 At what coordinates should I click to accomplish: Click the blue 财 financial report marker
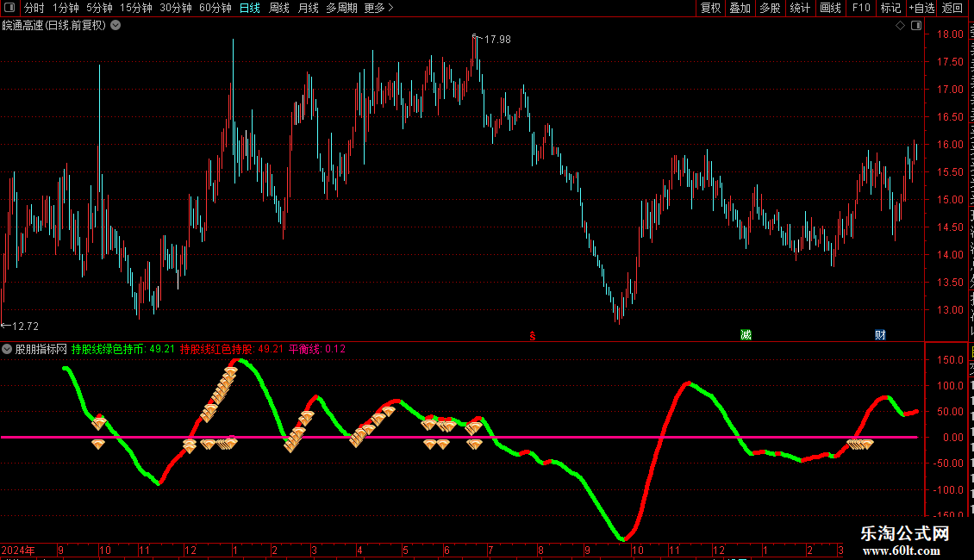coord(880,335)
